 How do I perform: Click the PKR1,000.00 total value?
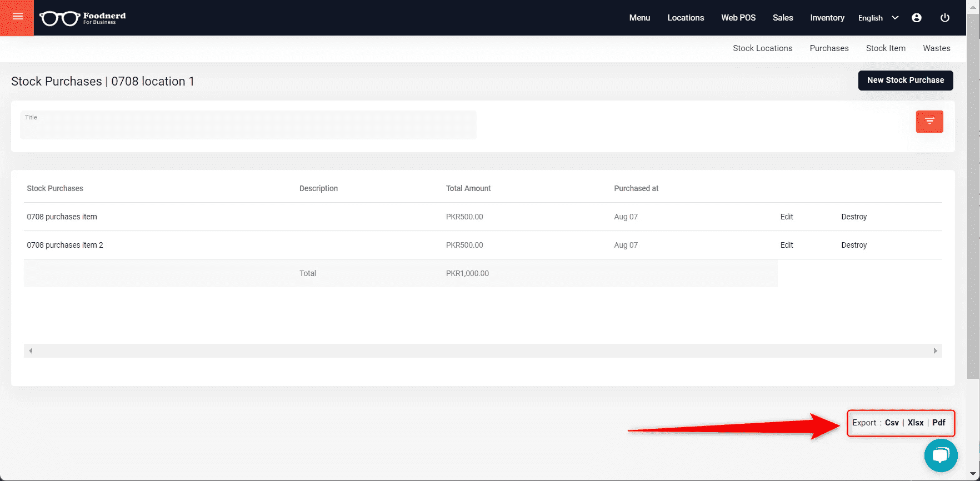467,273
